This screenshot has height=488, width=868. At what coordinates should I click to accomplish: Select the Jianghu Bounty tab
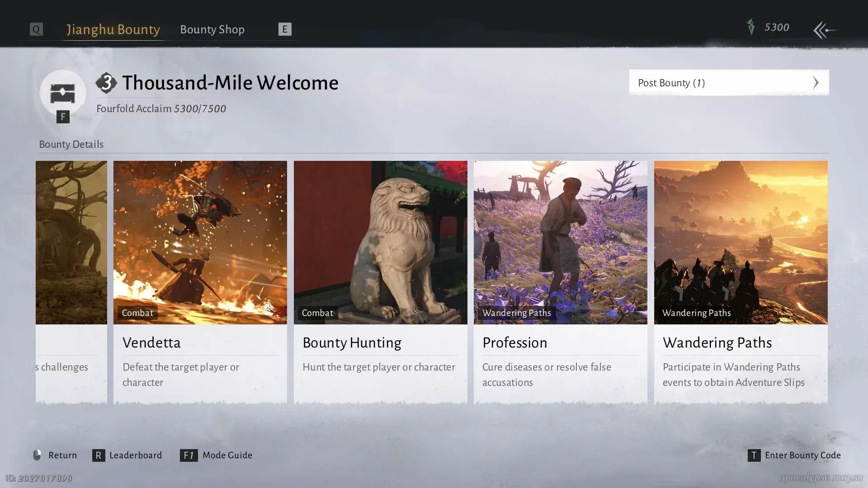[113, 29]
